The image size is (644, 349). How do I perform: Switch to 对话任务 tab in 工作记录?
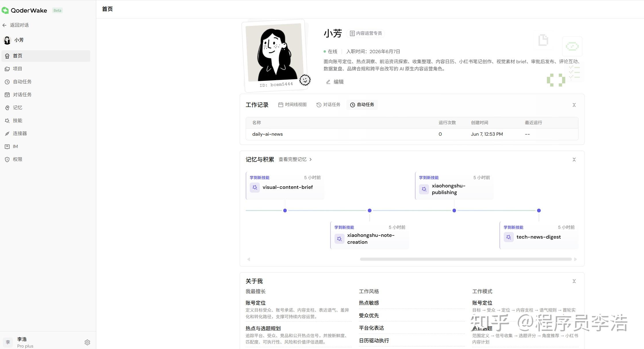pos(328,105)
